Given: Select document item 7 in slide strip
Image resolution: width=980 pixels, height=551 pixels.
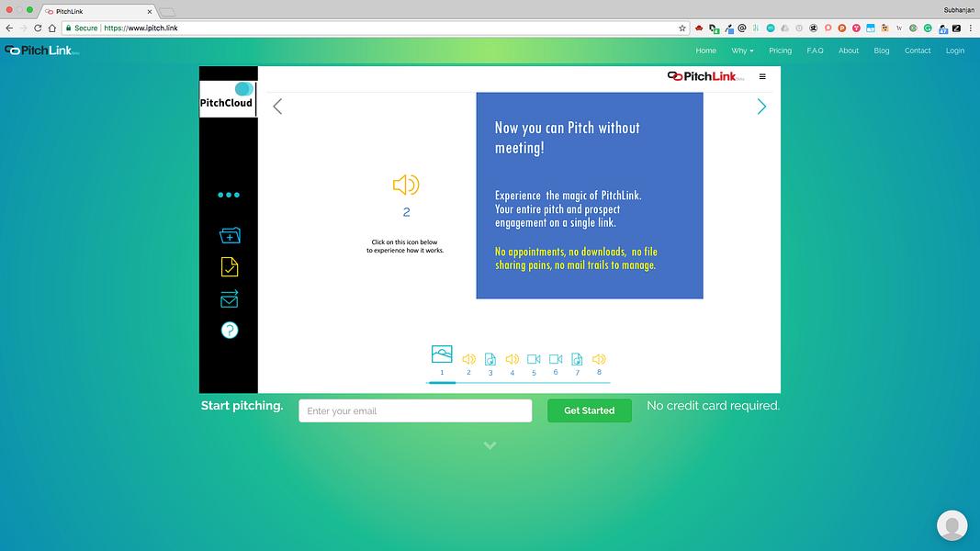Looking at the screenshot, I should (x=577, y=359).
